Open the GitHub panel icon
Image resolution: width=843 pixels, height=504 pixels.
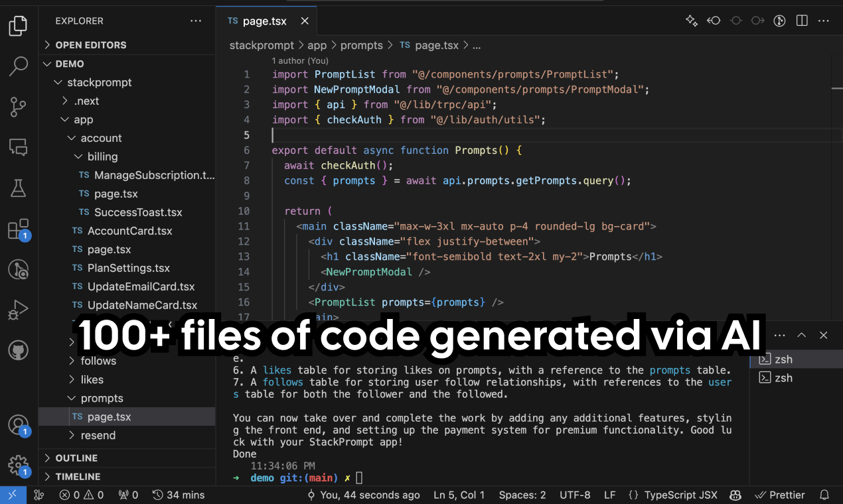click(18, 350)
